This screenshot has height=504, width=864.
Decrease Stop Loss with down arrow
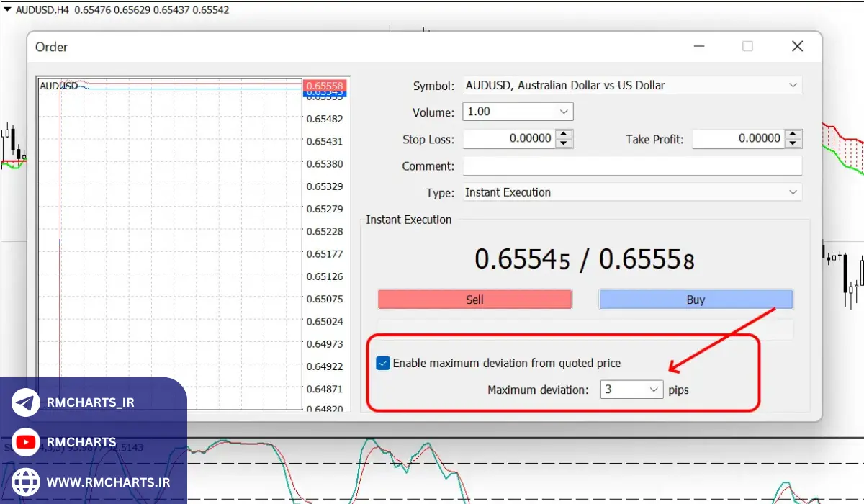pyautogui.click(x=564, y=143)
